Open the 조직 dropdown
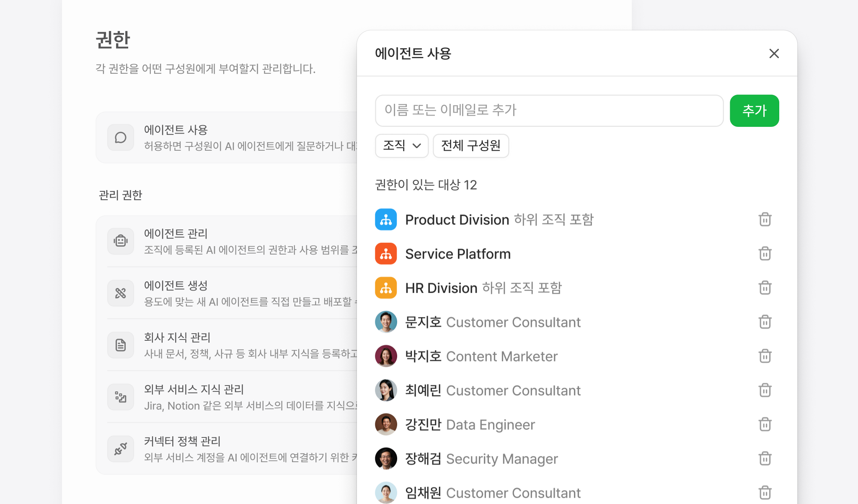 (x=402, y=146)
